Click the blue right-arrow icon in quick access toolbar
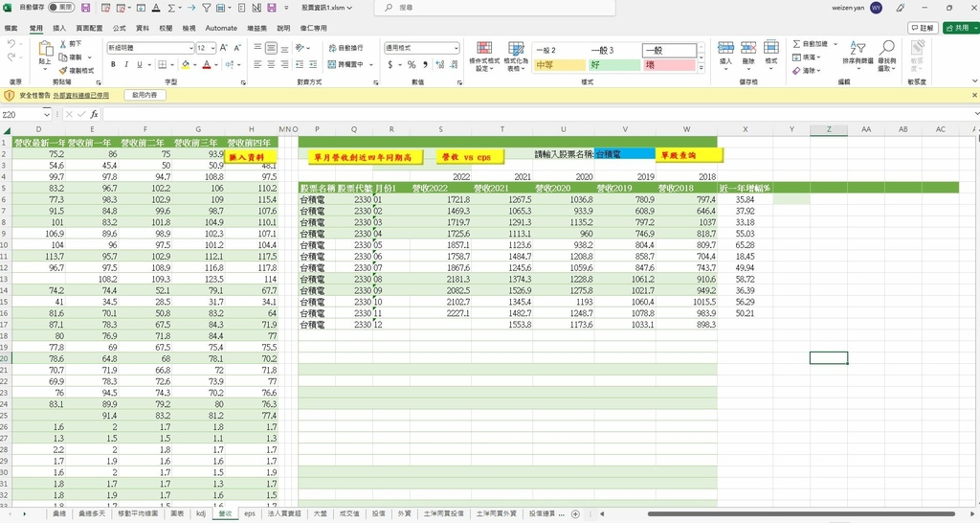 coord(191,8)
